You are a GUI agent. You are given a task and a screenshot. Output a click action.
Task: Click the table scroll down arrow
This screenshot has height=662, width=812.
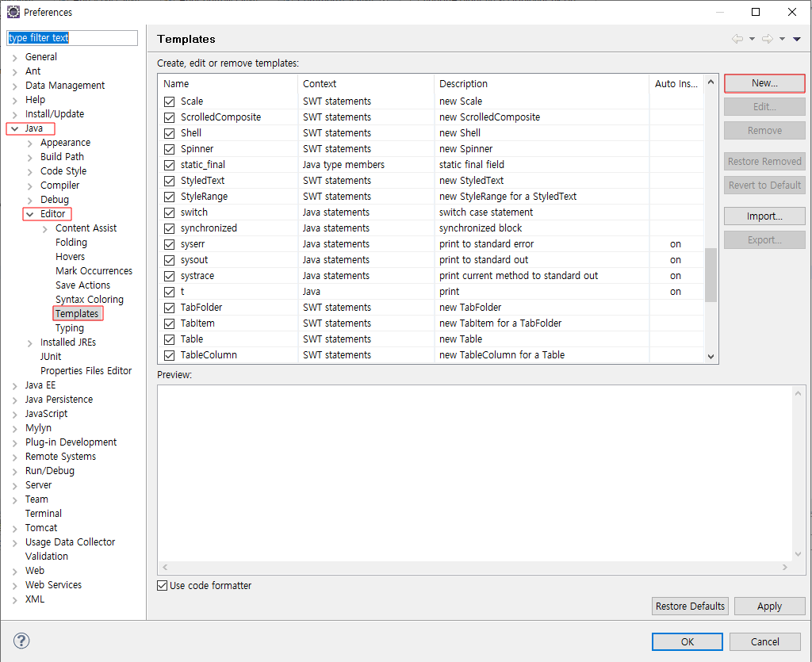point(710,356)
